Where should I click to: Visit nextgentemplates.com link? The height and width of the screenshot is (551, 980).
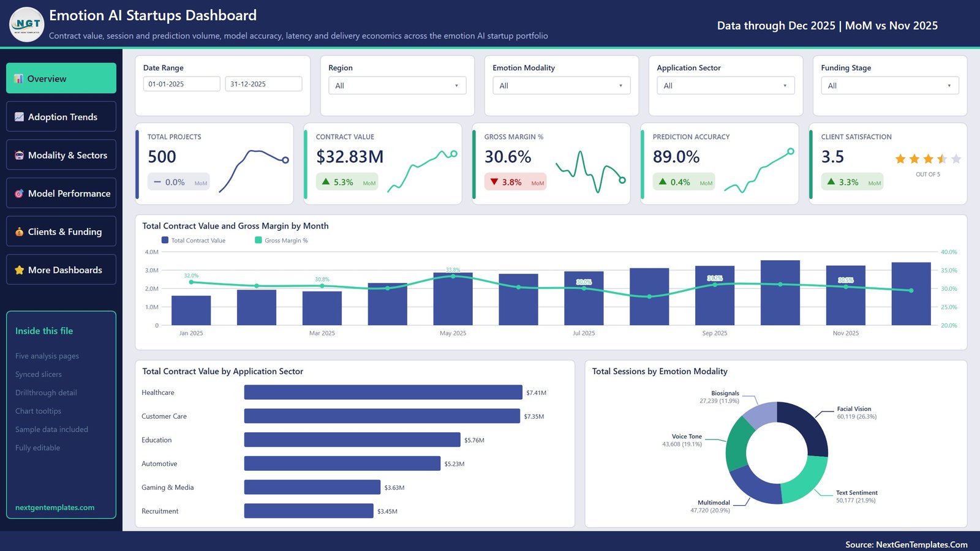[x=55, y=508]
